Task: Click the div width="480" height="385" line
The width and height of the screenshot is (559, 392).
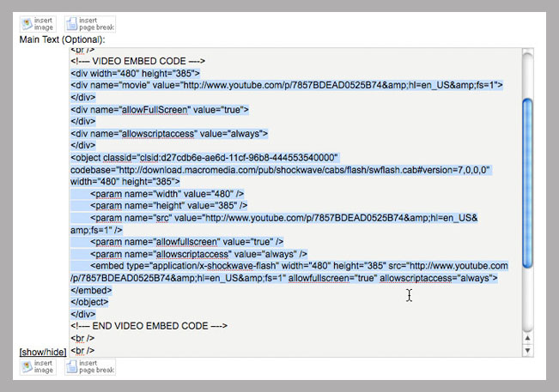Action: click(x=135, y=73)
